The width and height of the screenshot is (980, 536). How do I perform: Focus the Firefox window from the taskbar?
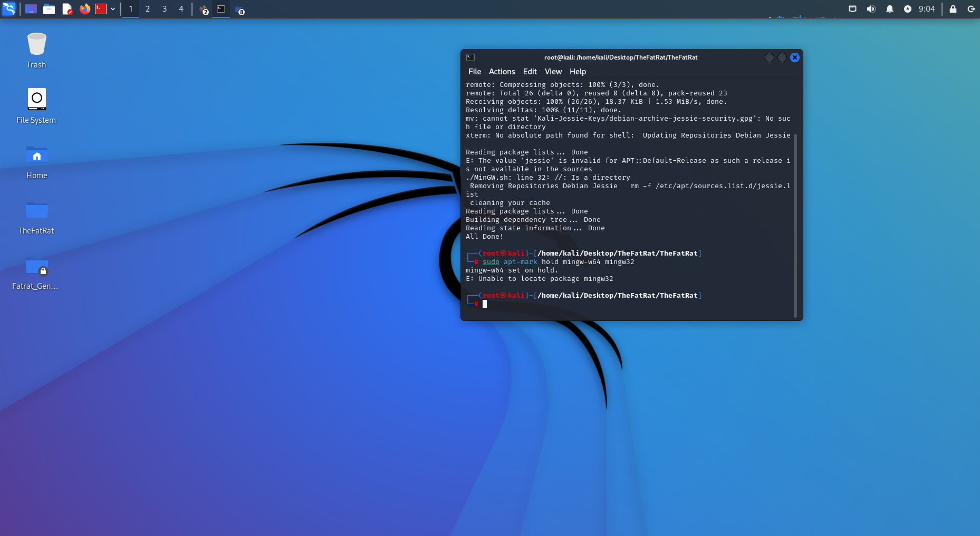pos(204,9)
